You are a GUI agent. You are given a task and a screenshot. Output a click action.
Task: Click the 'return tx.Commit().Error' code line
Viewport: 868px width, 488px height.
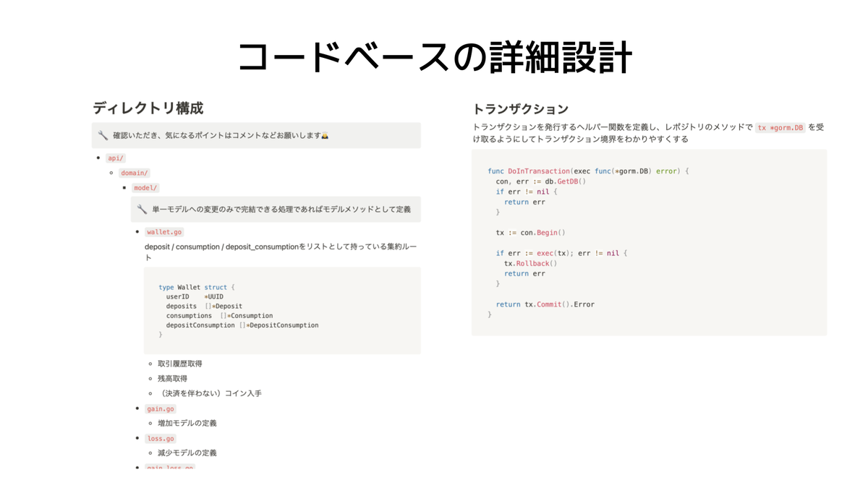(x=545, y=304)
